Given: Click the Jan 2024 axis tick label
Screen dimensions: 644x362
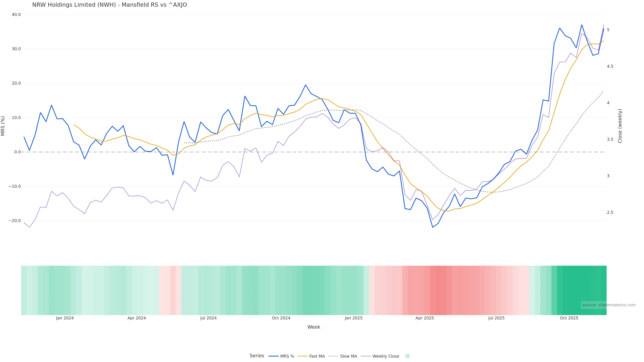Looking at the screenshot, I should pyautogui.click(x=65, y=318).
